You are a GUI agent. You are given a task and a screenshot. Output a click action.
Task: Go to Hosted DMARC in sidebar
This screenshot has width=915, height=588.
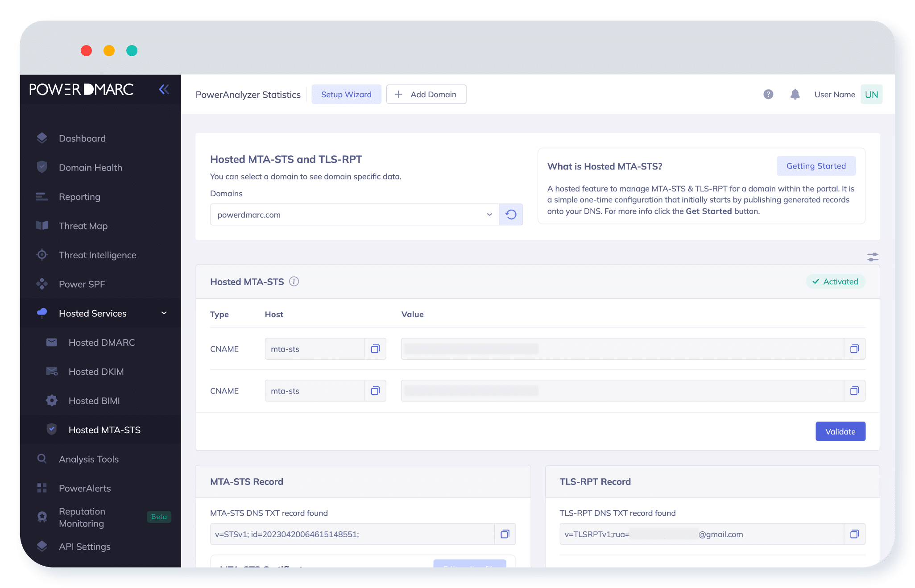(101, 343)
